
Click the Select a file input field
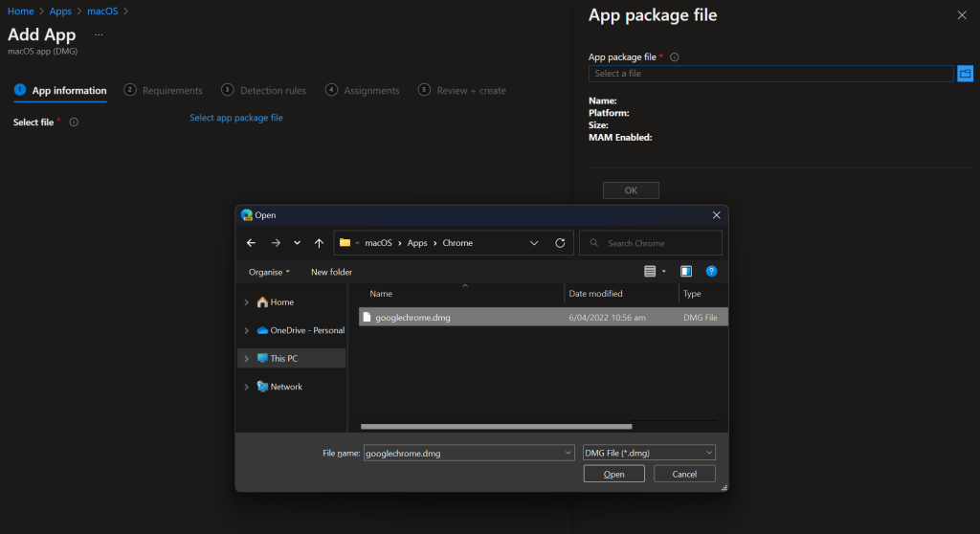[x=771, y=74]
